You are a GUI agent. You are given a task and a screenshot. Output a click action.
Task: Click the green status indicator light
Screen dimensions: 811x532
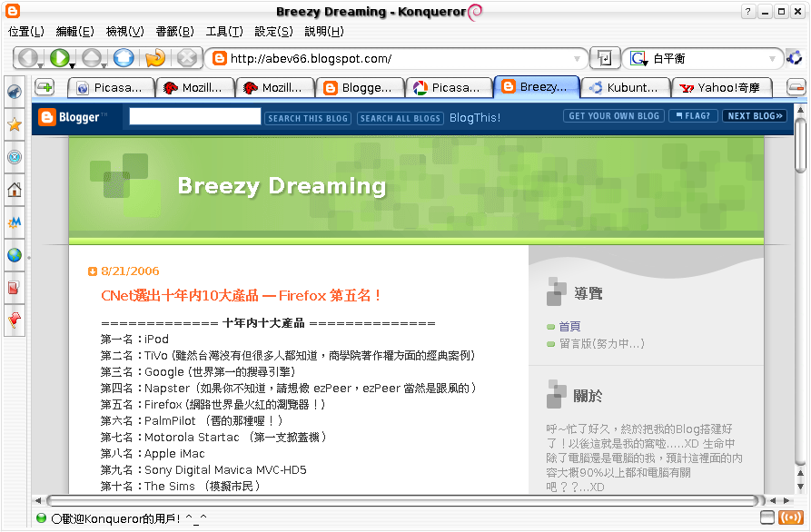pyautogui.click(x=42, y=517)
